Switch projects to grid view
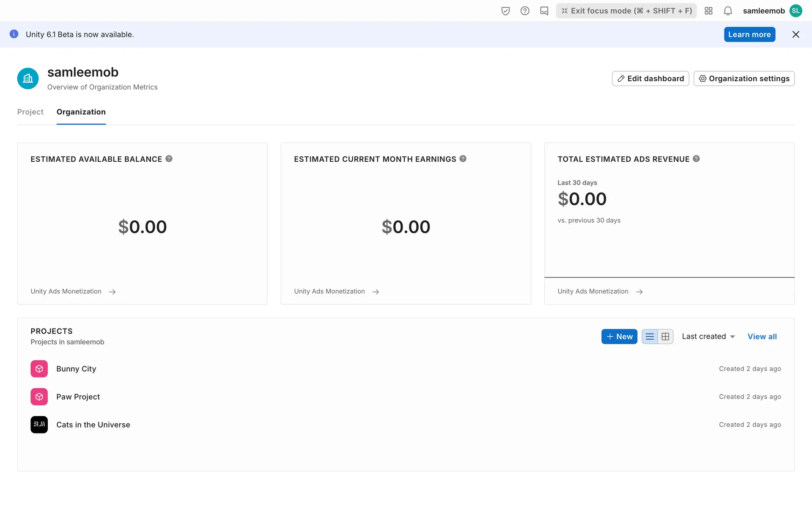This screenshot has width=812, height=508. (665, 337)
